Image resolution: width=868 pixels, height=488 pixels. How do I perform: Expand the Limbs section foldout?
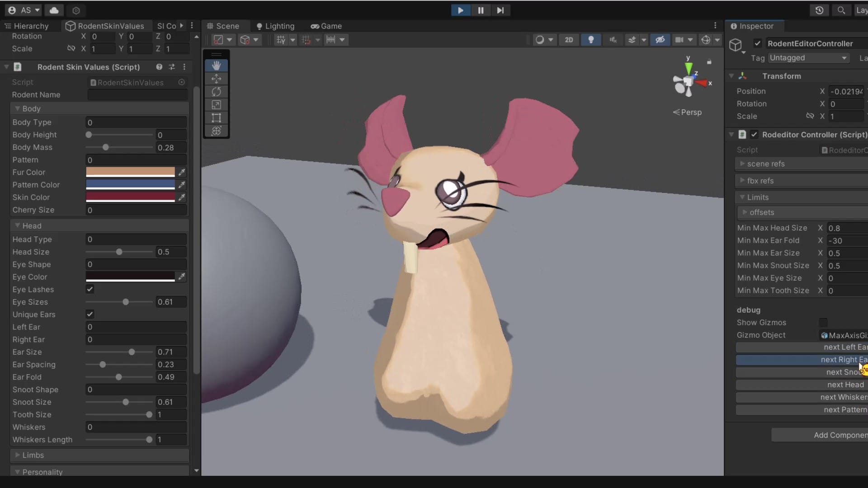(x=17, y=455)
